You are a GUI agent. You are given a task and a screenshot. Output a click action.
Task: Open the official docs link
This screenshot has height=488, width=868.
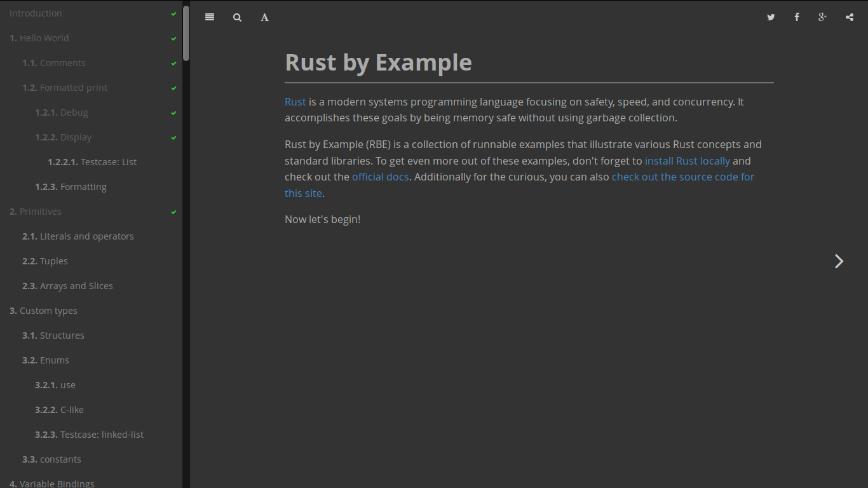pos(381,177)
